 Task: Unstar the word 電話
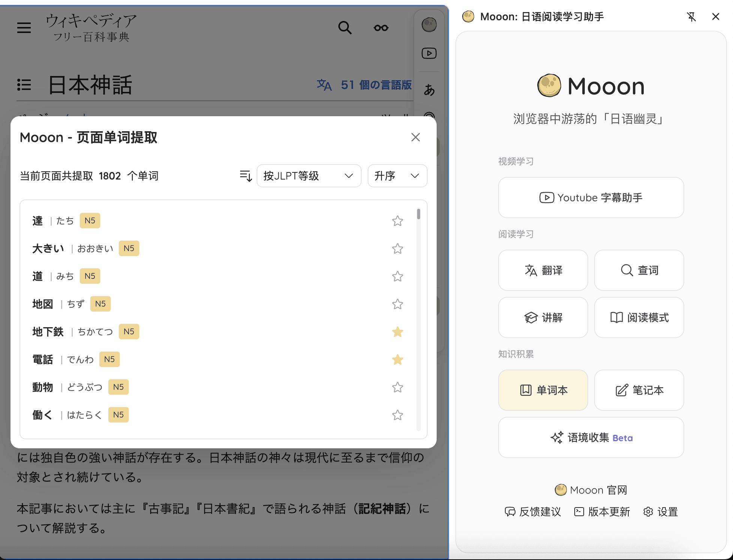tap(397, 359)
